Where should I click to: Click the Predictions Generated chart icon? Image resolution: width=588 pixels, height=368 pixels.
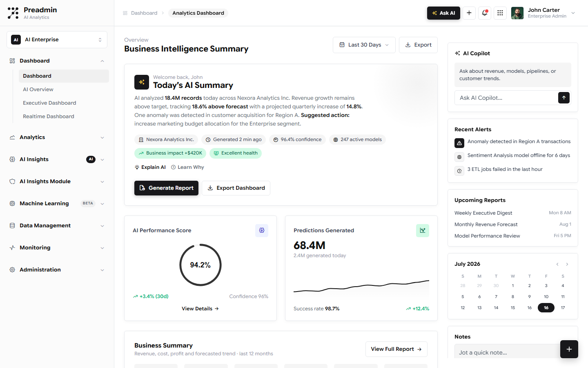(x=423, y=231)
